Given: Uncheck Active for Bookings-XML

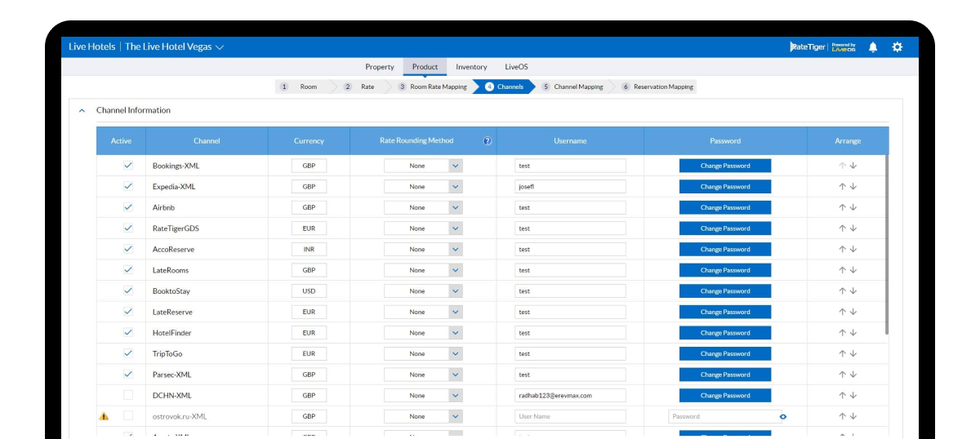Looking at the screenshot, I should [128, 166].
